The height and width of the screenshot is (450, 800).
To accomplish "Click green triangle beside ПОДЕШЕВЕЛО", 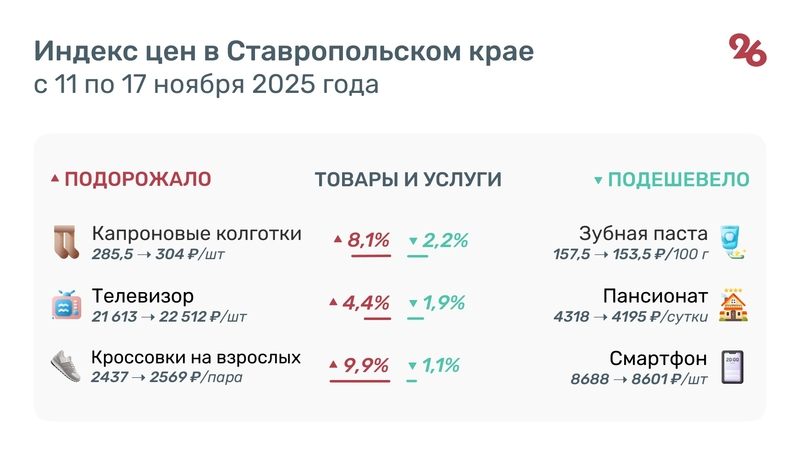I will tap(598, 181).
